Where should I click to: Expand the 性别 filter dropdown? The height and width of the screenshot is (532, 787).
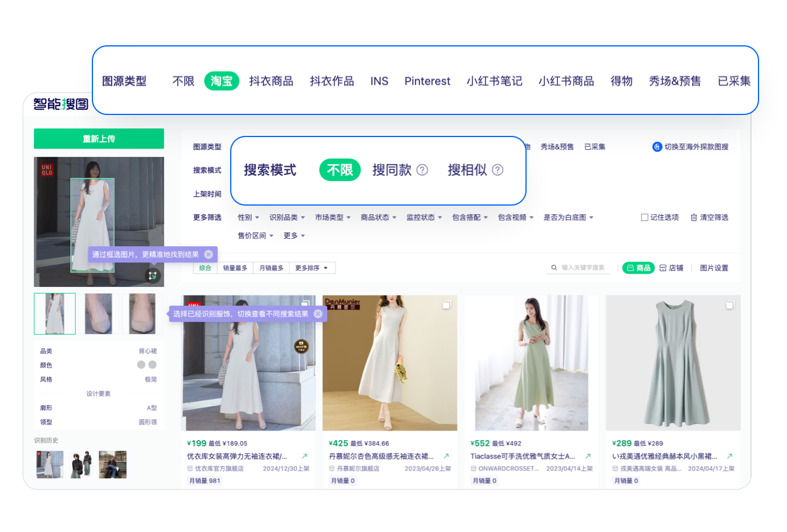point(248,217)
